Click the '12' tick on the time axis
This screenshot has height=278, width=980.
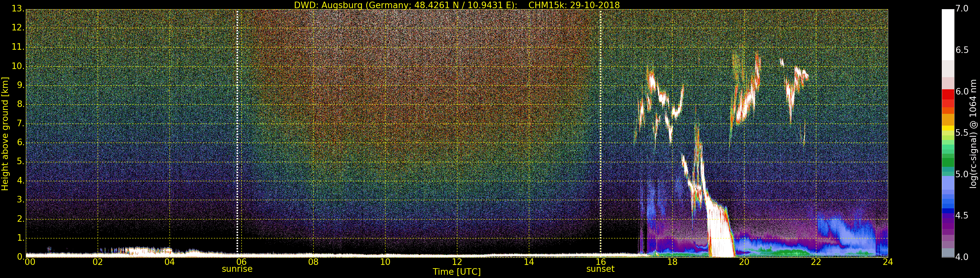pos(457,262)
